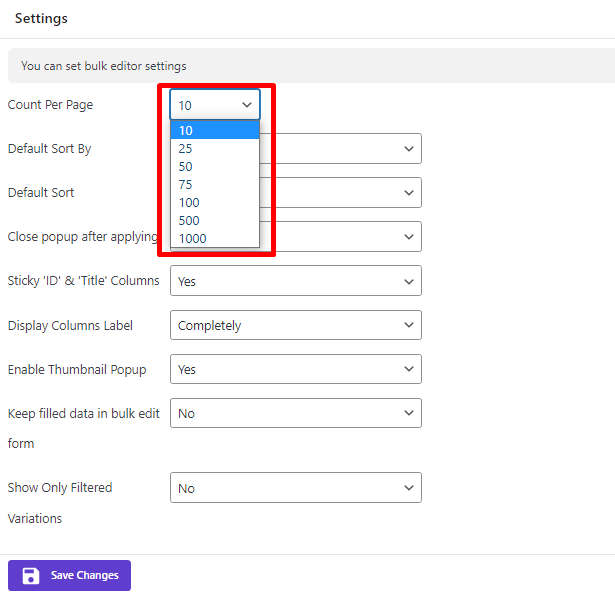Select the 75 option in list
This screenshot has height=595, width=615.
click(215, 184)
